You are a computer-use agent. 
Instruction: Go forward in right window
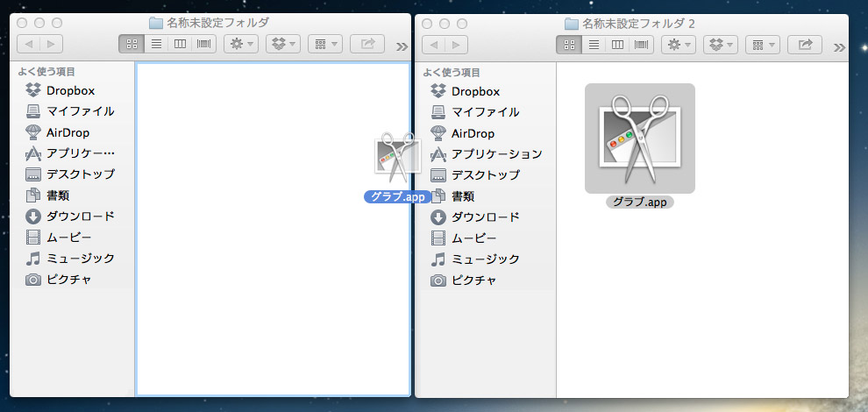(456, 45)
